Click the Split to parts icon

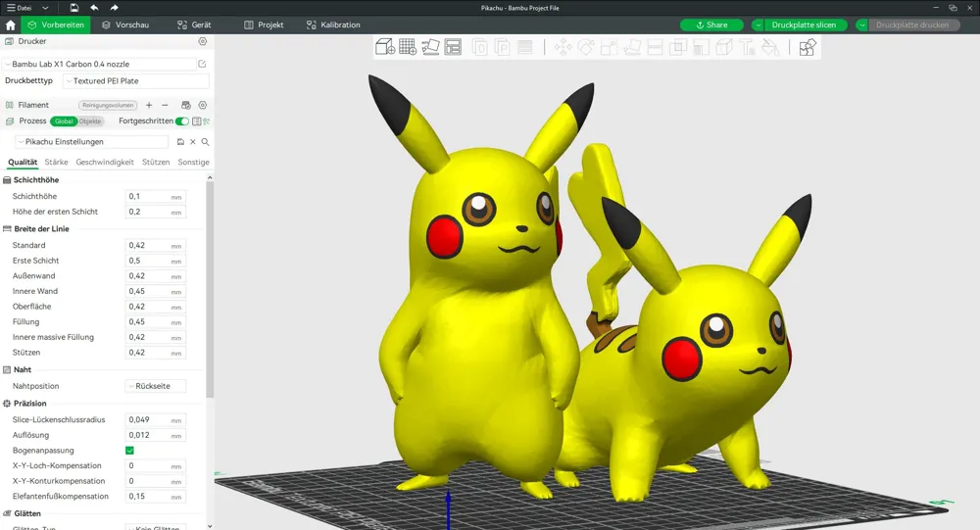[503, 47]
